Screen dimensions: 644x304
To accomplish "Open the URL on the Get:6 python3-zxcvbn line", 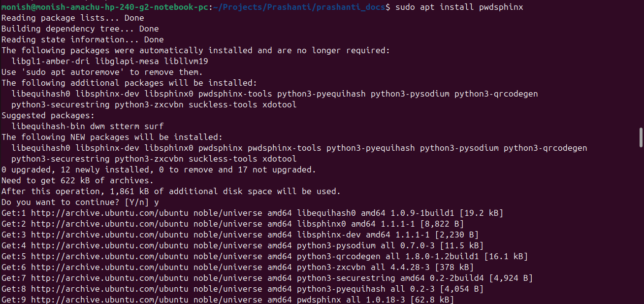I will pos(109,267).
